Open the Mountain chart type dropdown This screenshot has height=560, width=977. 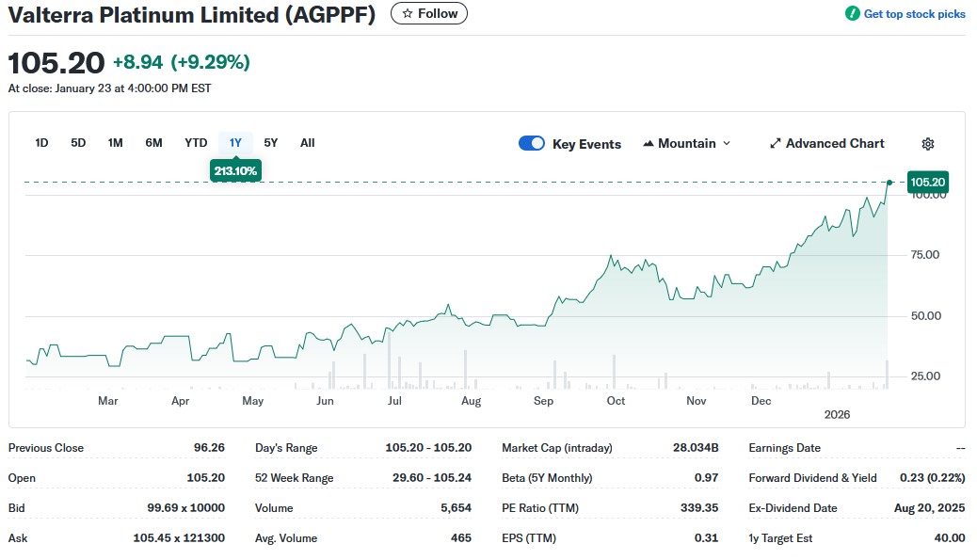click(x=687, y=143)
